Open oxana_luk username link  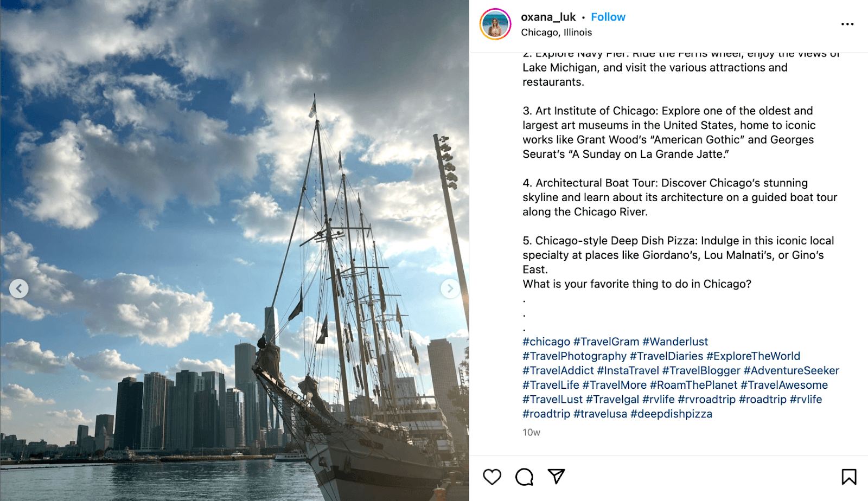click(548, 17)
